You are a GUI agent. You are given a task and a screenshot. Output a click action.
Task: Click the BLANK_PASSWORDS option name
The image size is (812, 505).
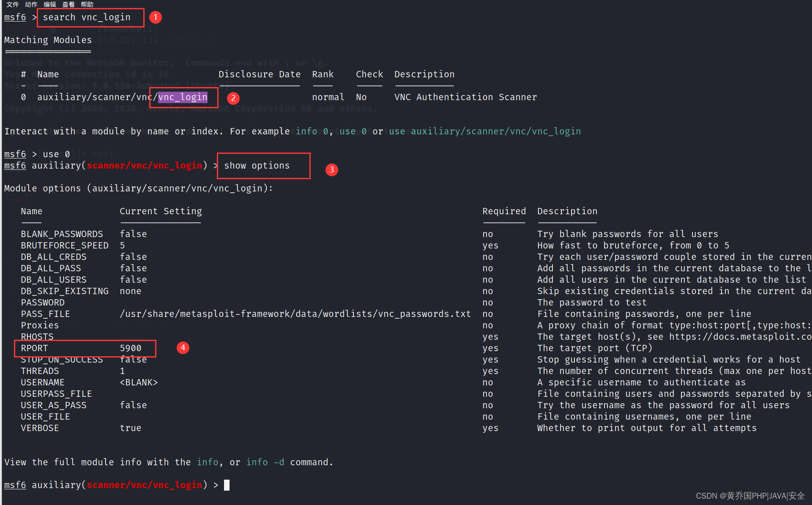point(62,234)
